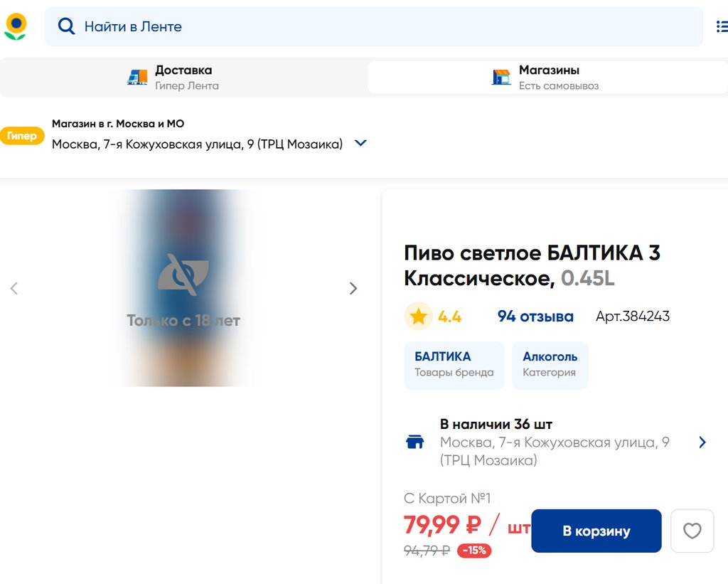Viewport: 728px width, 584px height.
Task: Show next product image
Action: tap(353, 288)
